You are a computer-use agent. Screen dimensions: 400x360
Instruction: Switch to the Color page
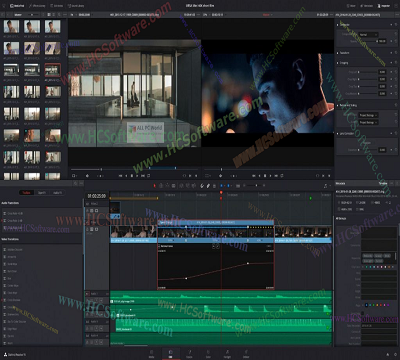(x=208, y=354)
